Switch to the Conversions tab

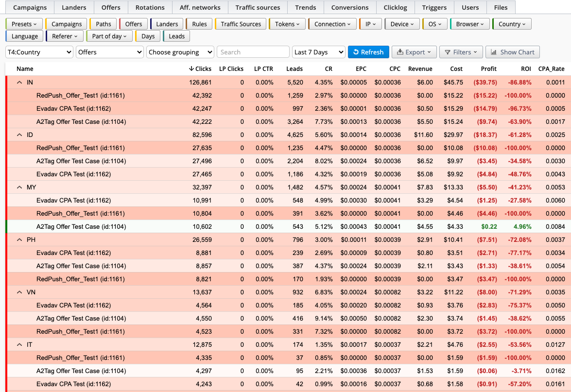pyautogui.click(x=349, y=7)
